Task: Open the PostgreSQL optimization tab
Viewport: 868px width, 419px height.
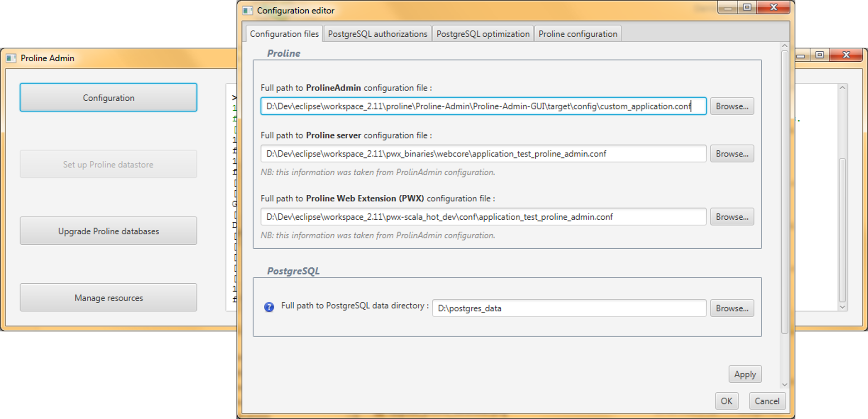Action: point(483,34)
